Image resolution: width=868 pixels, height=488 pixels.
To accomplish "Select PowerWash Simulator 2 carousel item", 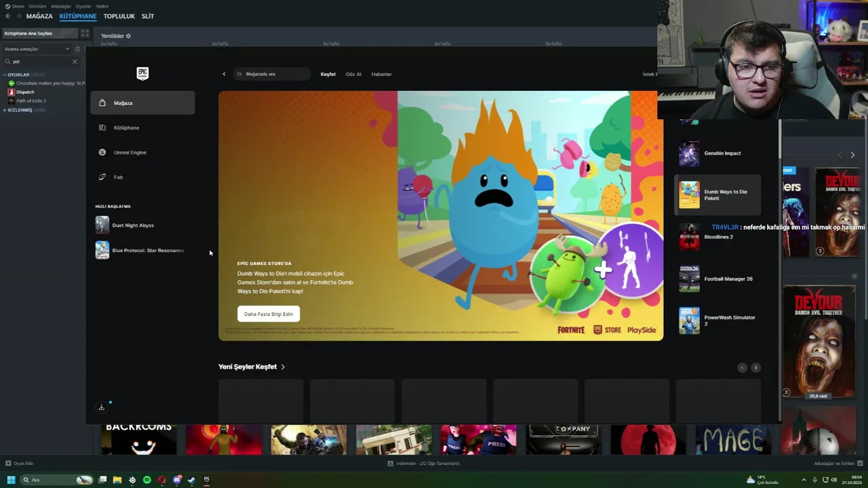I will (x=717, y=321).
